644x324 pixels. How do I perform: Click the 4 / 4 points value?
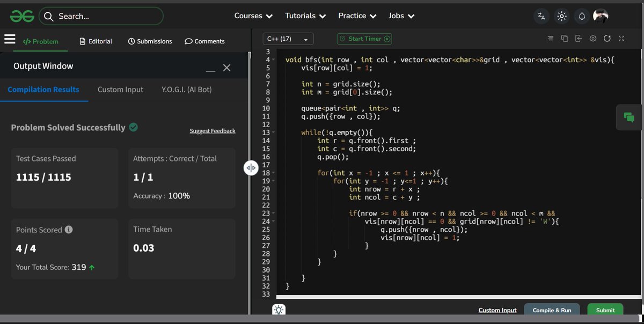click(x=26, y=248)
